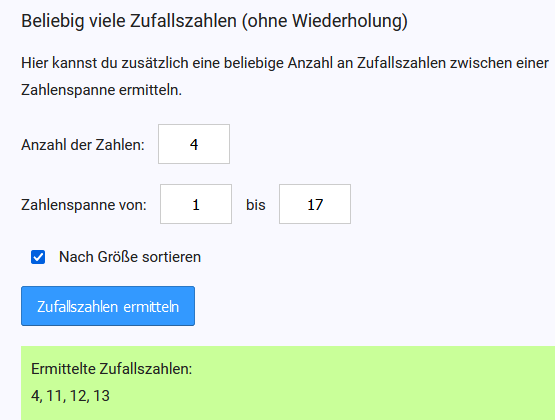555x420 pixels.
Task: Click the 'Hier kannst du zusätzlich' description line
Action: (x=285, y=63)
